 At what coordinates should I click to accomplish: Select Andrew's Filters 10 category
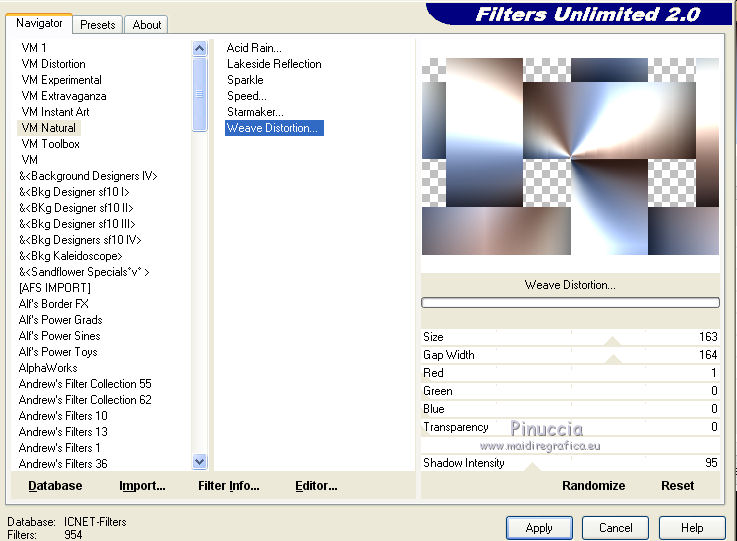coord(63,416)
